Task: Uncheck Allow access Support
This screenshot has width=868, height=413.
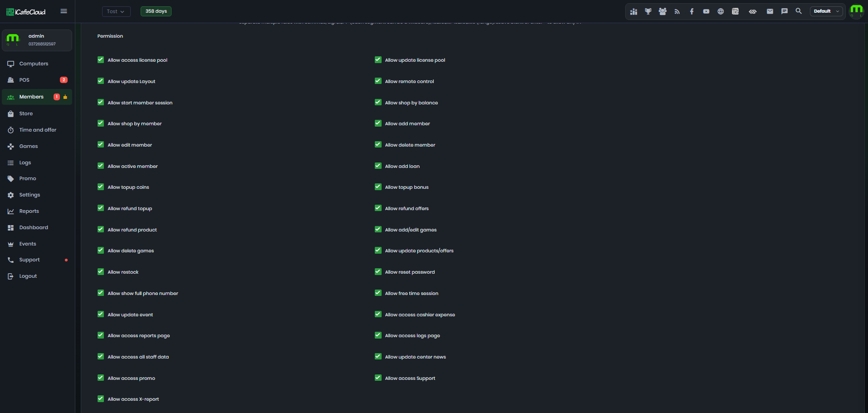Action: pos(378,378)
